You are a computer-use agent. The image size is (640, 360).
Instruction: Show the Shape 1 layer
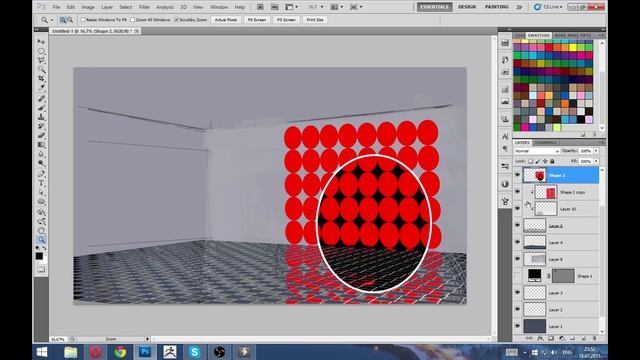[x=518, y=276]
